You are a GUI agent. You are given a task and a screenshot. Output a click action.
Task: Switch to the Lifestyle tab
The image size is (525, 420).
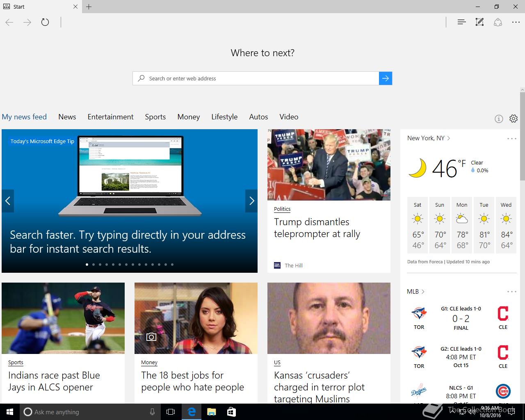pyautogui.click(x=224, y=117)
